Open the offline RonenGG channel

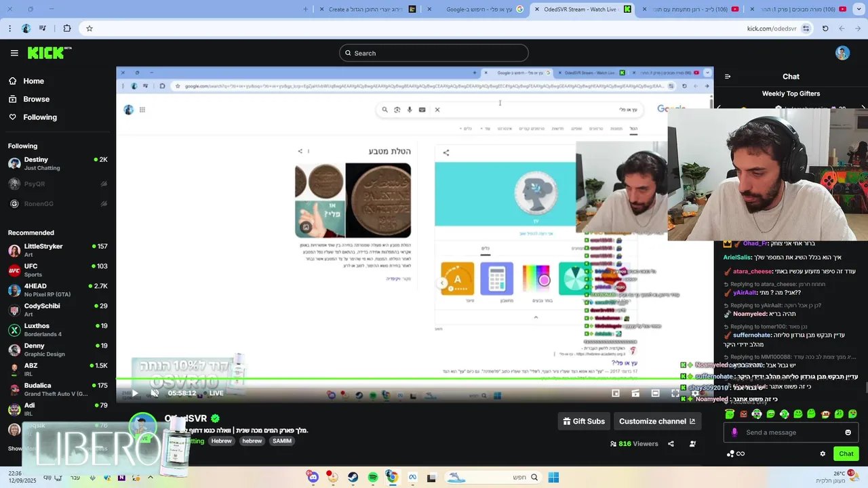click(x=58, y=203)
